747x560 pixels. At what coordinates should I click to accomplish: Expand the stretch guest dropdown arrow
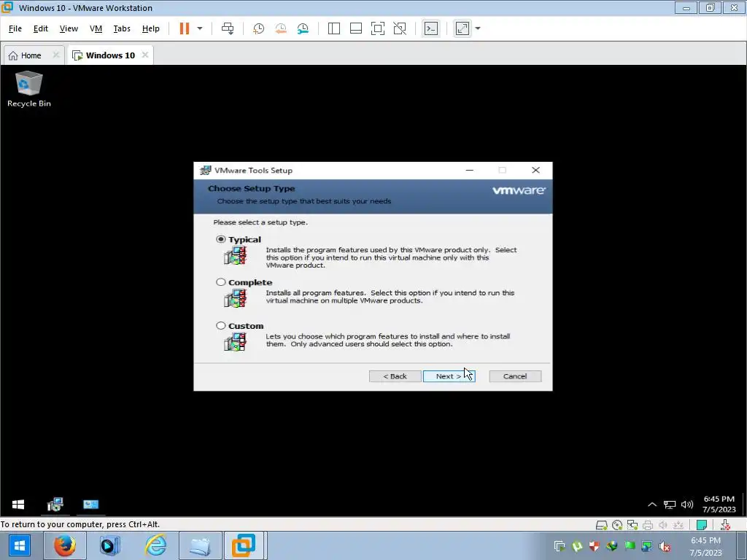pos(478,28)
